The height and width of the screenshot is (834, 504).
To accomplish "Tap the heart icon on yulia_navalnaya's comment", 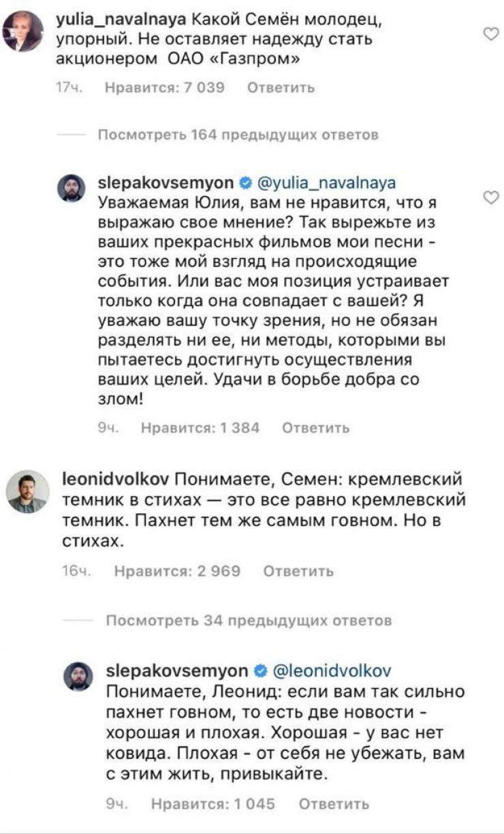I will (x=490, y=34).
